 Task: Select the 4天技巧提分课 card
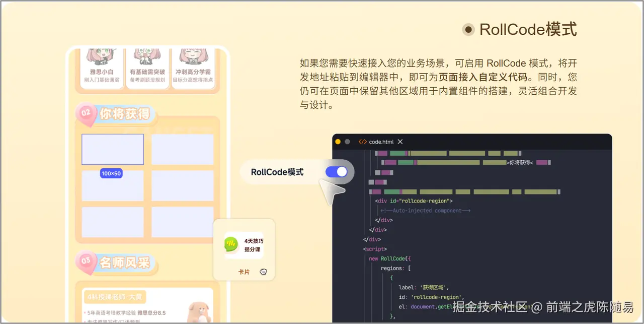coord(244,245)
